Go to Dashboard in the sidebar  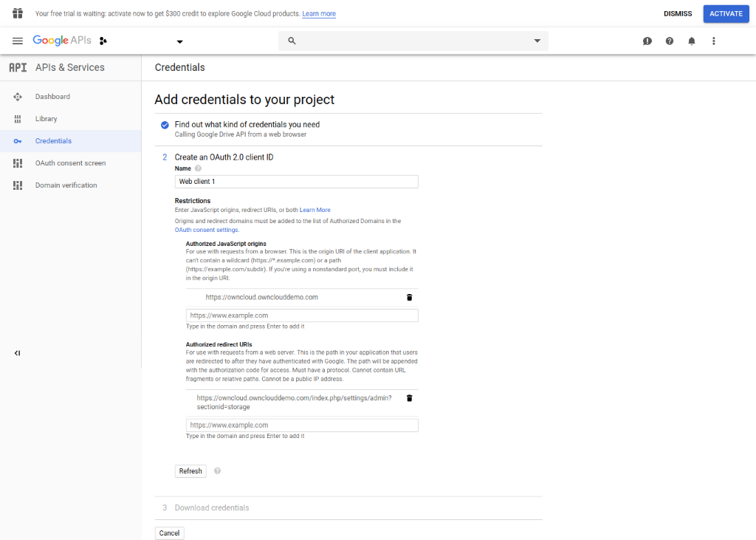point(52,97)
